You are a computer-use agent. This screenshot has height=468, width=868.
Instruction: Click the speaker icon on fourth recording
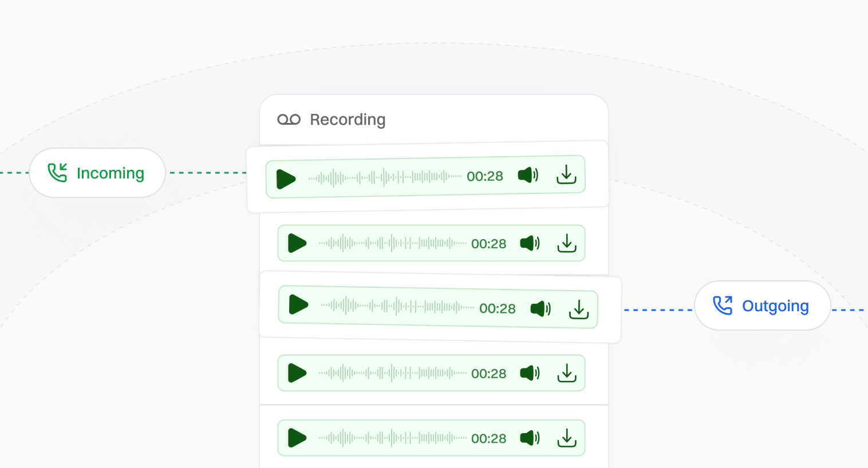(530, 373)
